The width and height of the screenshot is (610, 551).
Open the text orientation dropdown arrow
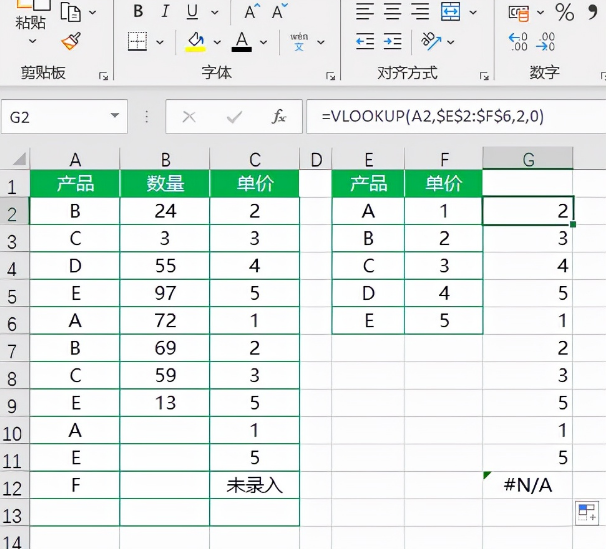450,42
